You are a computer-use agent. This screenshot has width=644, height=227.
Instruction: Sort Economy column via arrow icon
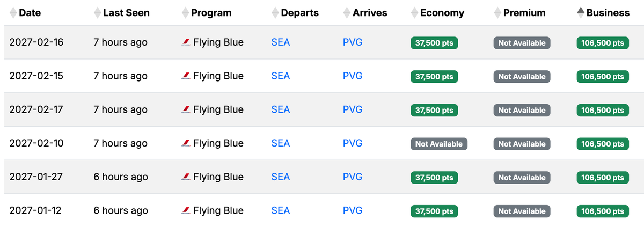414,13
